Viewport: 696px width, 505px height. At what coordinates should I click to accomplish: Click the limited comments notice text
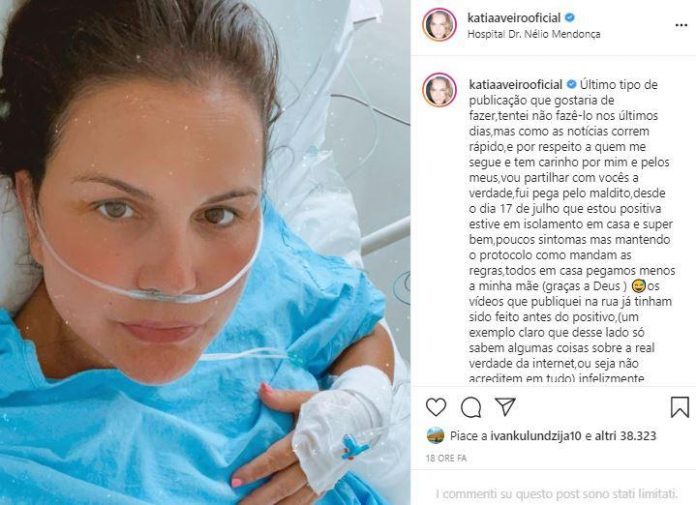pyautogui.click(x=557, y=493)
